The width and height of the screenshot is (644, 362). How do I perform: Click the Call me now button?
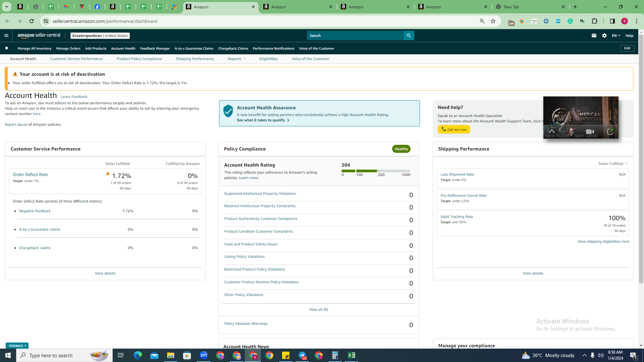(x=453, y=129)
